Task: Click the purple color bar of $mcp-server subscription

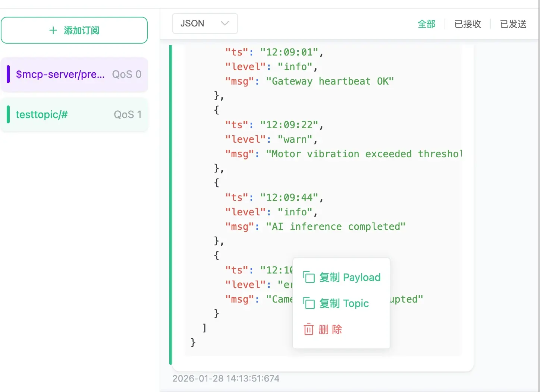Action: click(x=8, y=74)
